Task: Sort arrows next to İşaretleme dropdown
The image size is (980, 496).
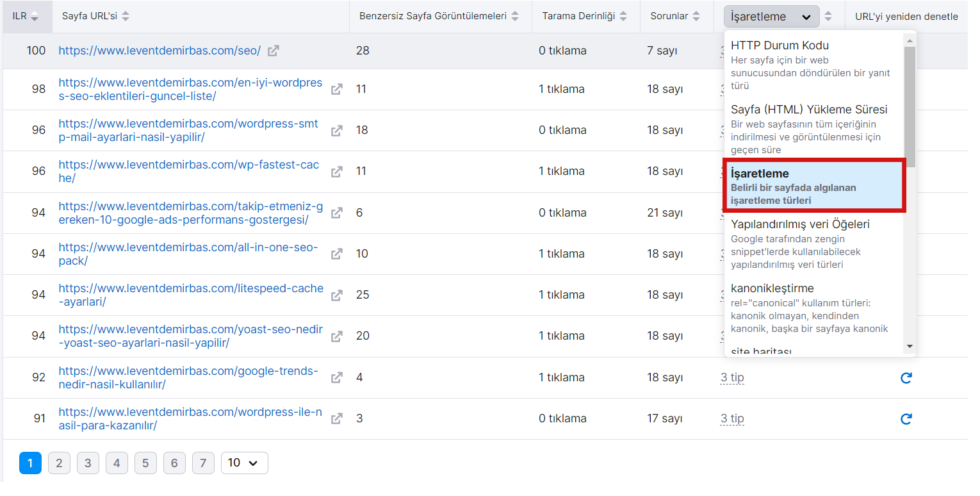Action: pyautogui.click(x=828, y=17)
